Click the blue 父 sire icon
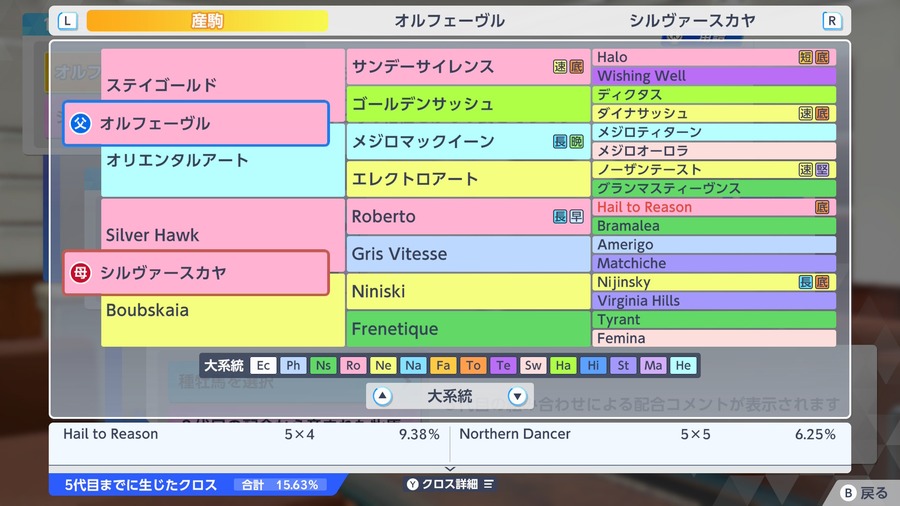 click(80, 123)
